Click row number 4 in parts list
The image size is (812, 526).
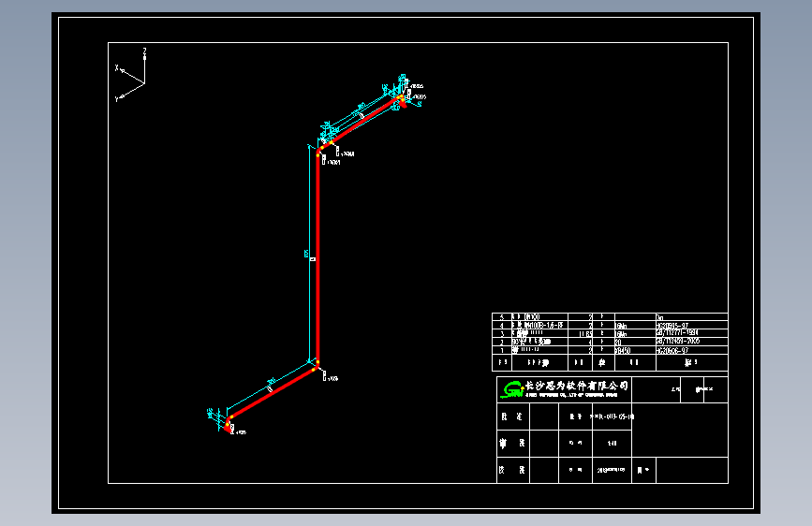pyautogui.click(x=501, y=326)
